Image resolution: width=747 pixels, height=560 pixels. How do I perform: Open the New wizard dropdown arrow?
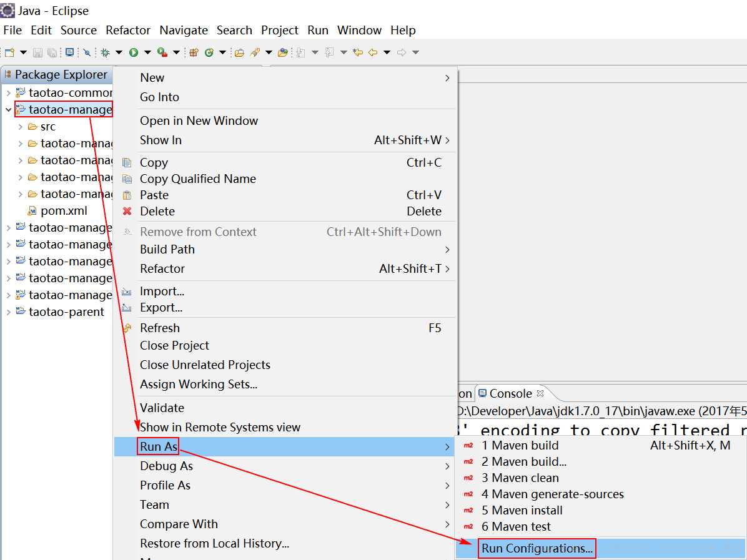23,52
